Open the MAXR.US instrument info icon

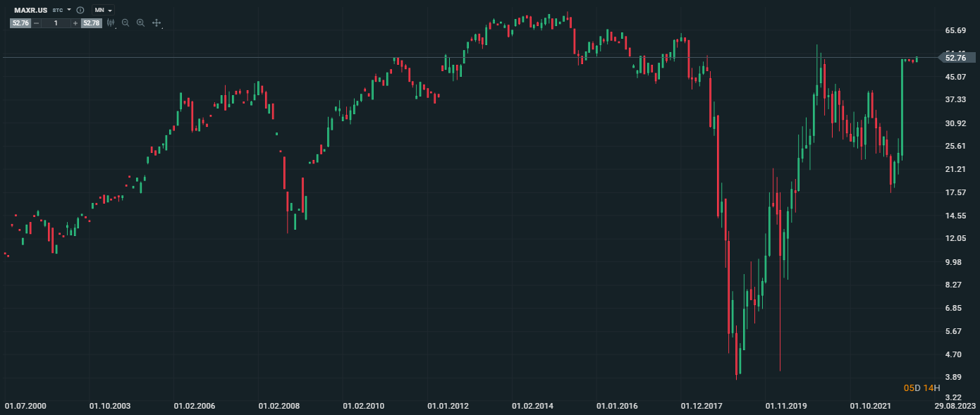(x=80, y=11)
